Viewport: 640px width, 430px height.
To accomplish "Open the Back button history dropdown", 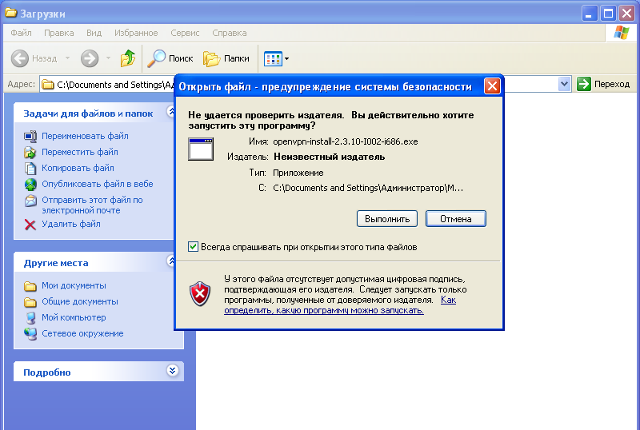I will (68, 58).
